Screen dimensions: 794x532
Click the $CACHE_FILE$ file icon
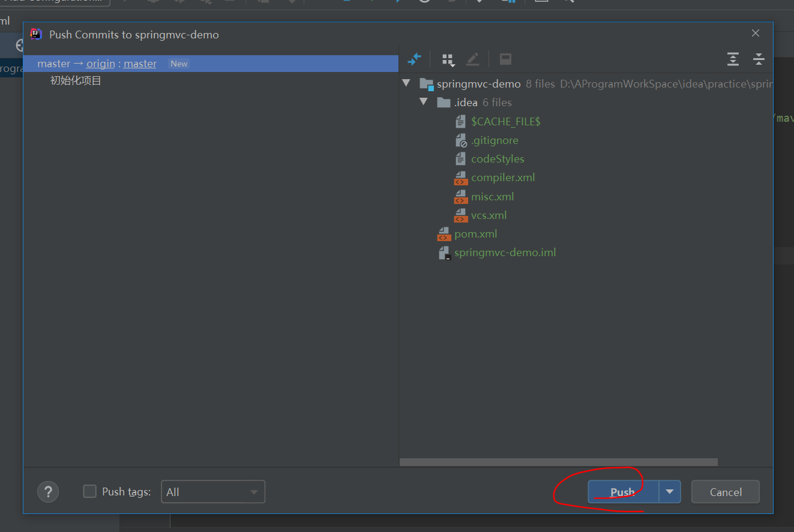point(460,122)
